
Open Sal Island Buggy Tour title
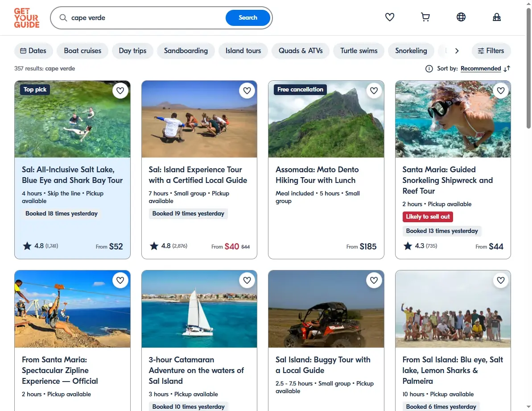click(323, 365)
